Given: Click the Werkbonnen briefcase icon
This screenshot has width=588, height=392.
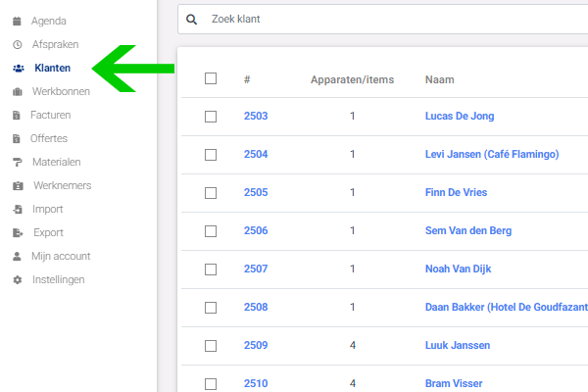Looking at the screenshot, I should [x=17, y=91].
